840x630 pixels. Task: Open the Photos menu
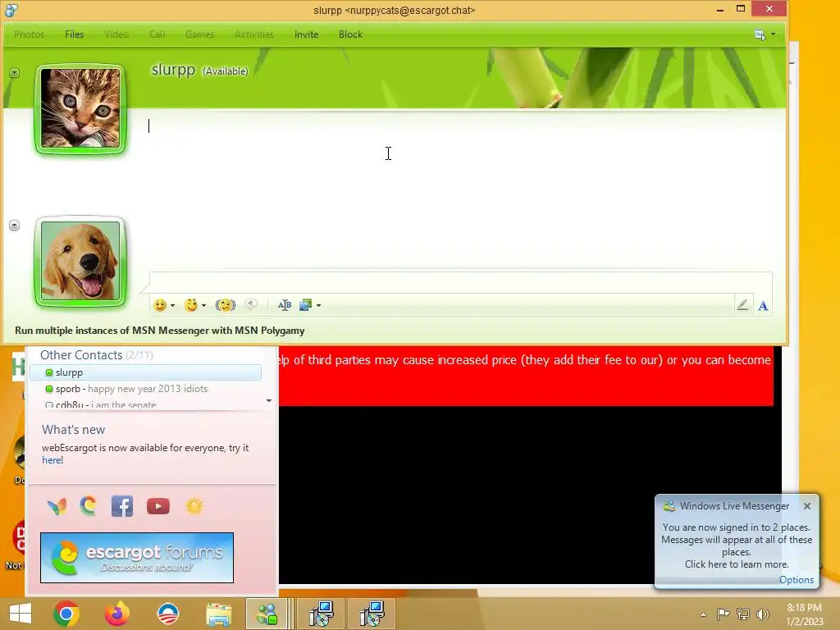(29, 34)
